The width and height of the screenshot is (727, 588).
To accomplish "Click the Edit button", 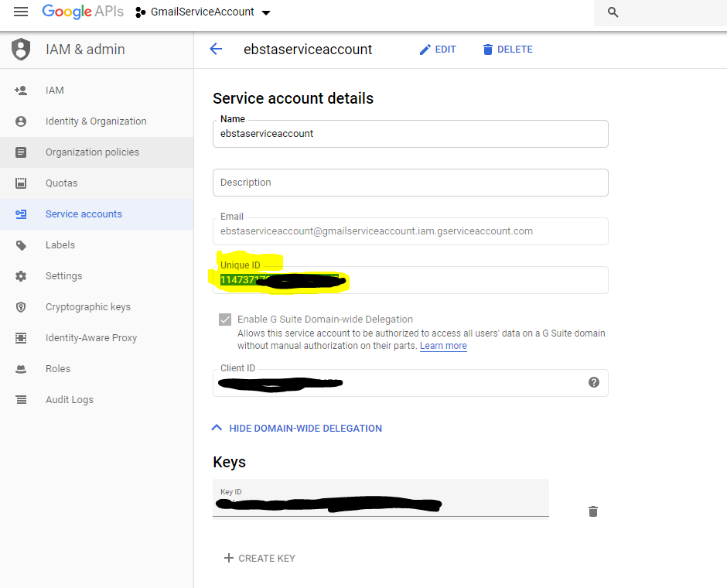I will [438, 50].
